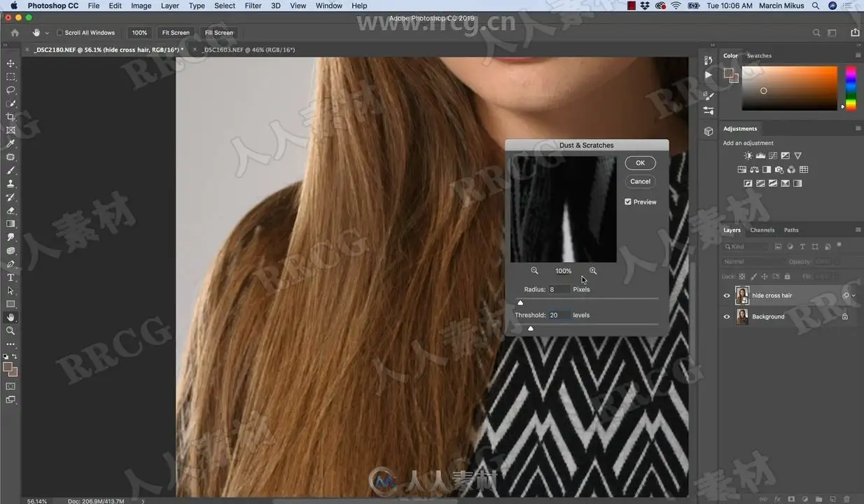Open the Actions panel play icon

tap(709, 75)
